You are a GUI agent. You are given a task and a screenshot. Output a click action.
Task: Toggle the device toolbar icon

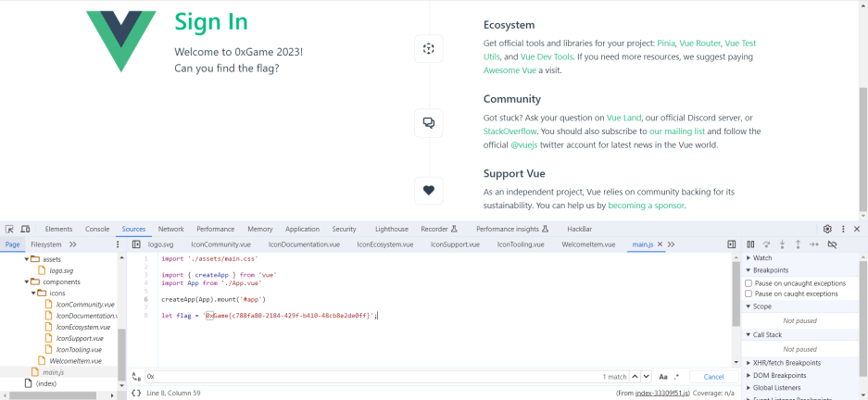[x=25, y=229]
